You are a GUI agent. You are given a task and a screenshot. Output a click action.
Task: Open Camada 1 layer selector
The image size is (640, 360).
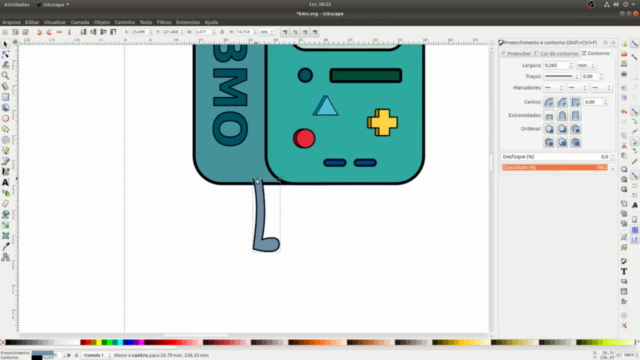(x=96, y=356)
